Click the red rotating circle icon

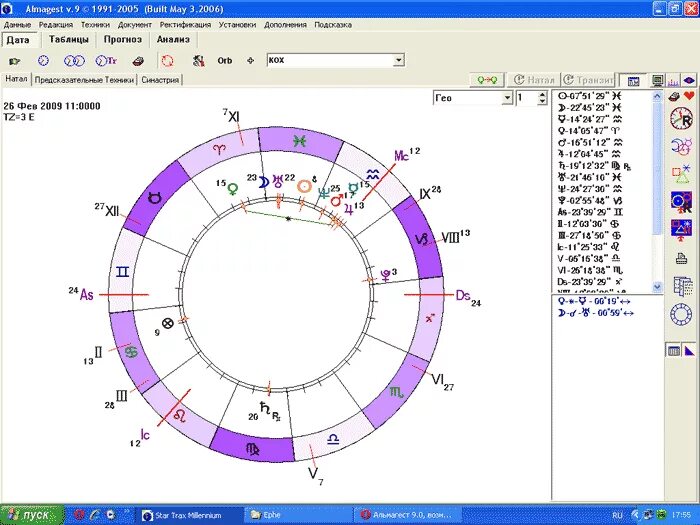(167, 60)
